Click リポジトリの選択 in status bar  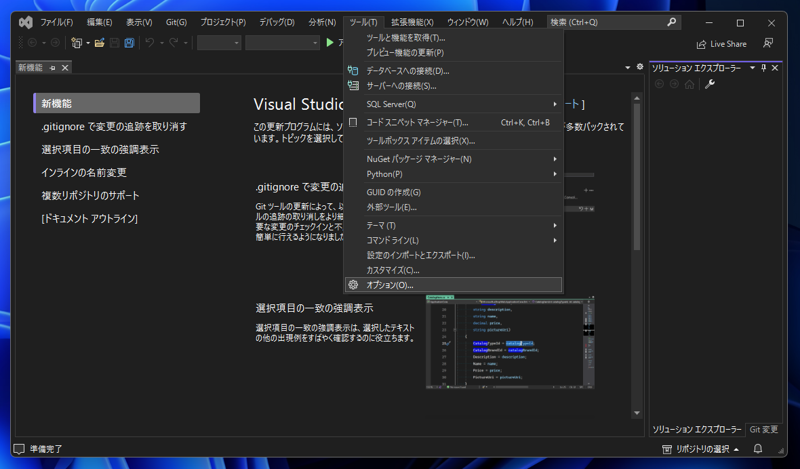pyautogui.click(x=702, y=449)
